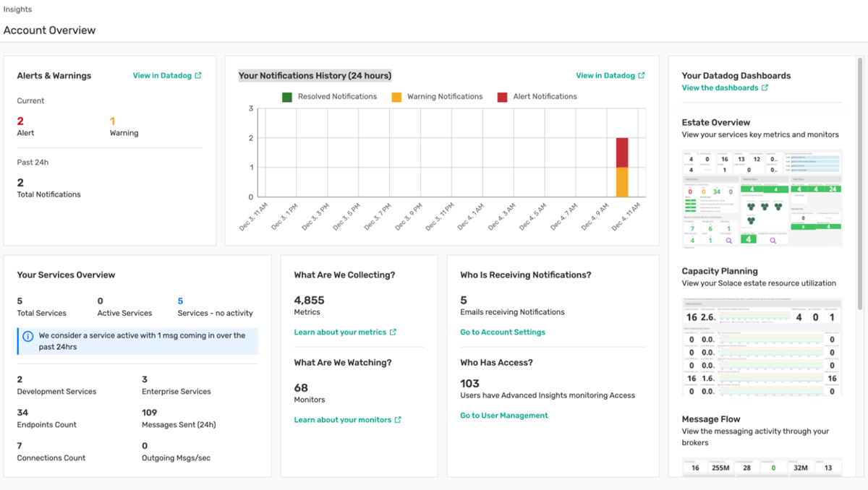This screenshot has width=868, height=490.
Task: Open the Estate Overview dashboard thumbnail
Action: click(762, 198)
